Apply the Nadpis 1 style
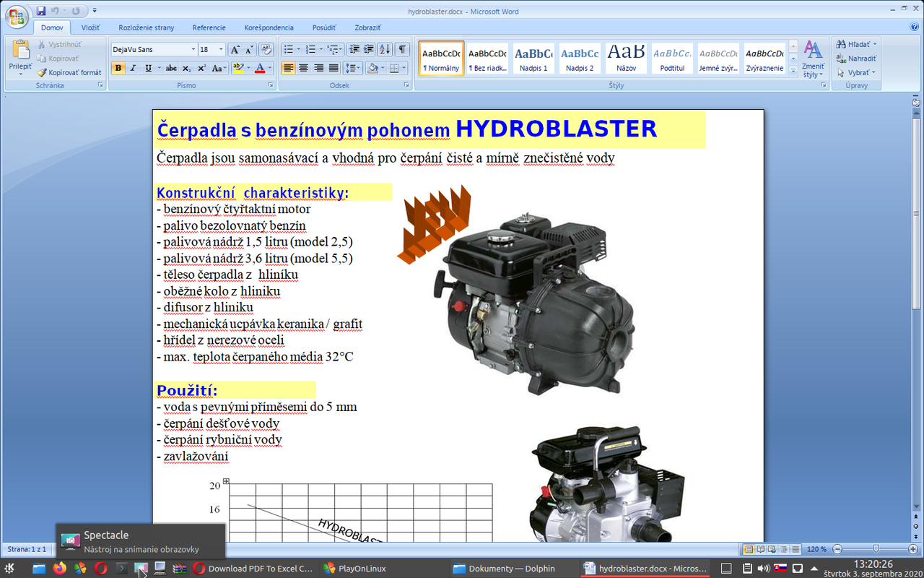 tap(533, 59)
